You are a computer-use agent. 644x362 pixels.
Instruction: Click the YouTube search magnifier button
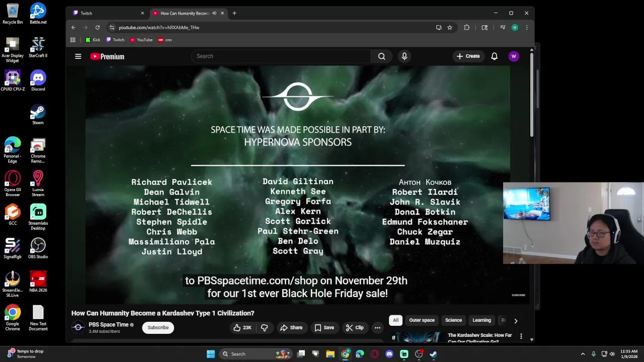click(382, 56)
